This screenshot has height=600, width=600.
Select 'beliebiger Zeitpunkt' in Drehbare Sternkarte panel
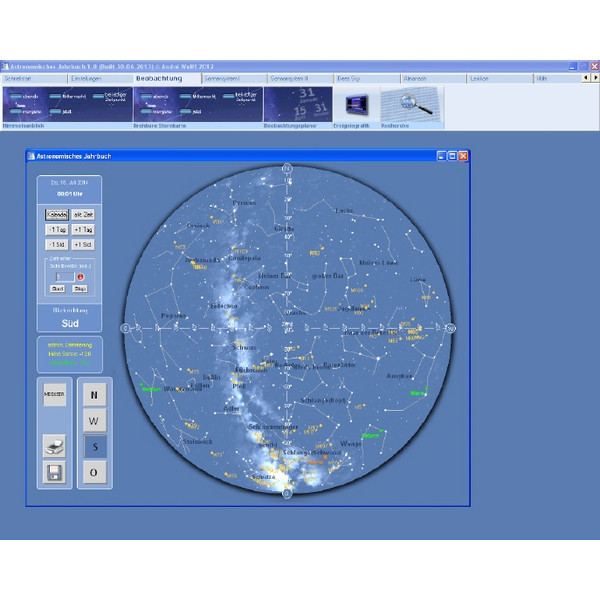240,96
